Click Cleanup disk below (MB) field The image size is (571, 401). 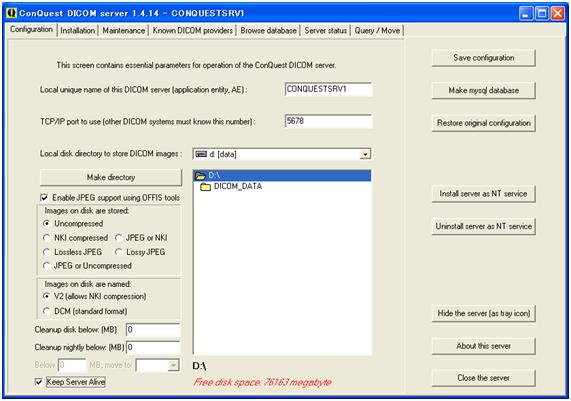(x=153, y=330)
